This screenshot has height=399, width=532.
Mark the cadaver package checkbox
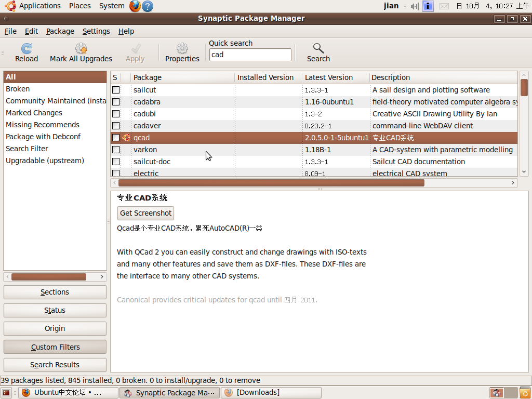point(116,126)
